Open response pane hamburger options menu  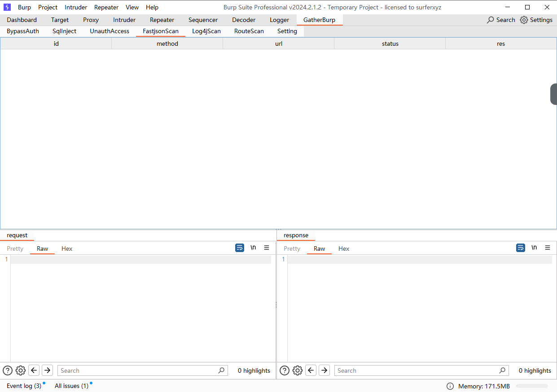tap(548, 248)
